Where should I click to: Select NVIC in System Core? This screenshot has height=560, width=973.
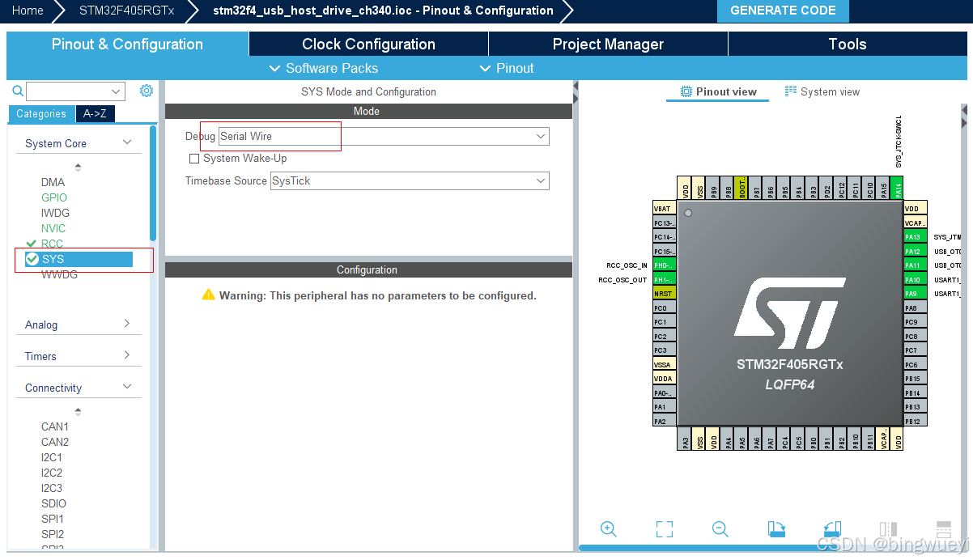(x=53, y=228)
